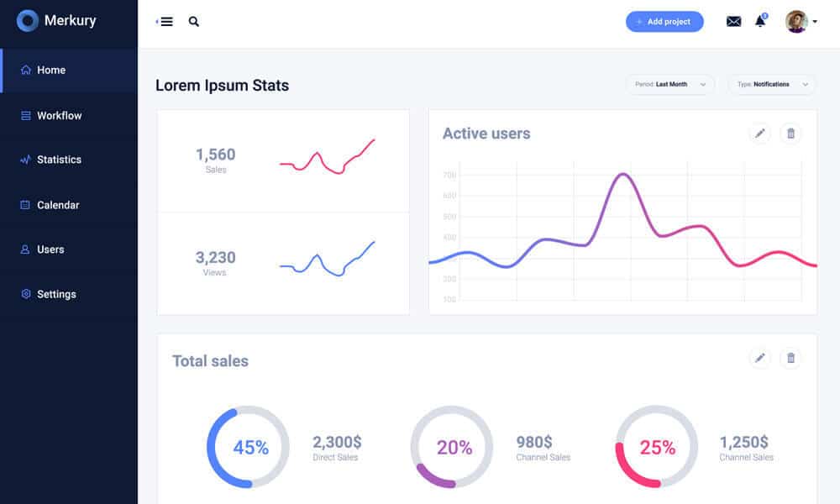Image resolution: width=840 pixels, height=504 pixels.
Task: Open Workflow in sidebar
Action: [x=59, y=116]
